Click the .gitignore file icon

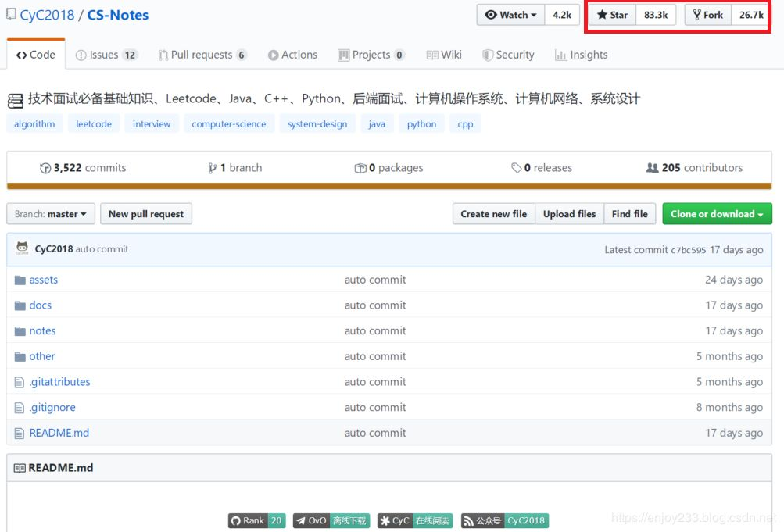pyautogui.click(x=19, y=408)
